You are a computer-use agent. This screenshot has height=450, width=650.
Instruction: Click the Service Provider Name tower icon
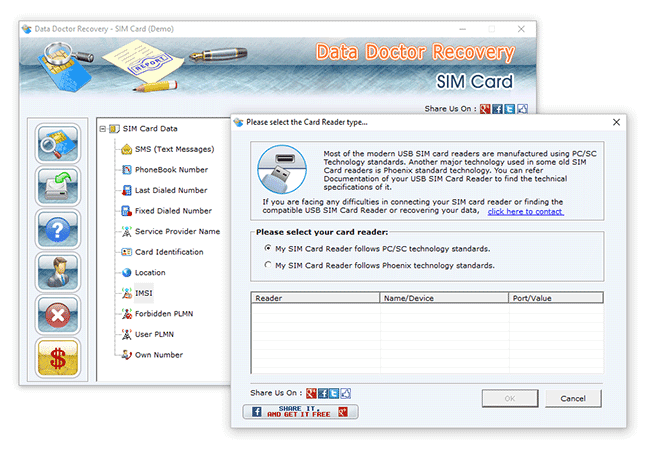coord(126,231)
